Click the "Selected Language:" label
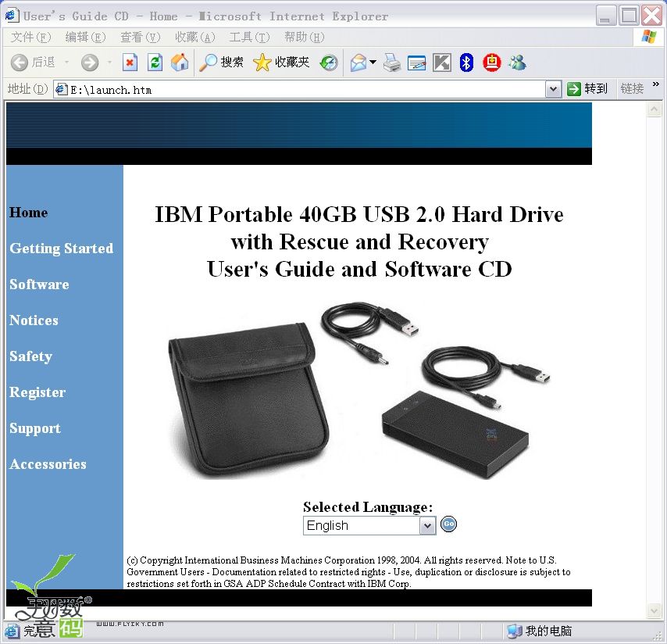Screen dimensions: 667x644 [368, 507]
